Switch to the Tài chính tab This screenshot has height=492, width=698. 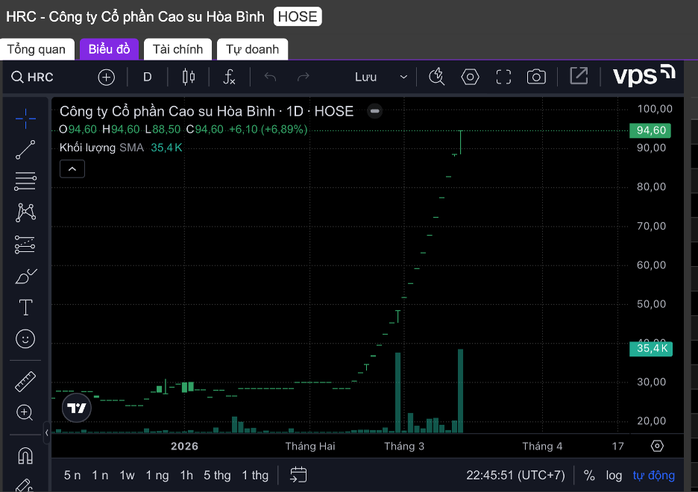pos(178,49)
